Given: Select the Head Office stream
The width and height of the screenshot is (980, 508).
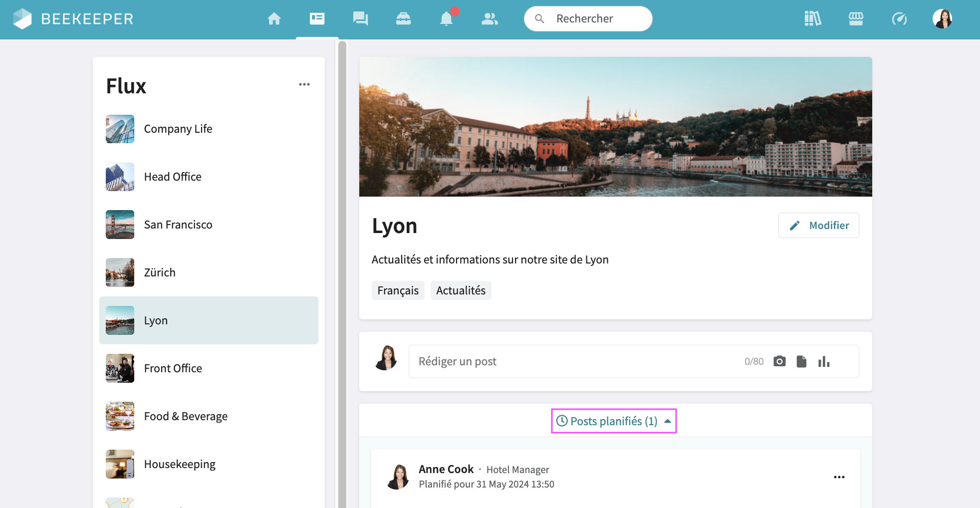Looking at the screenshot, I should (x=209, y=177).
